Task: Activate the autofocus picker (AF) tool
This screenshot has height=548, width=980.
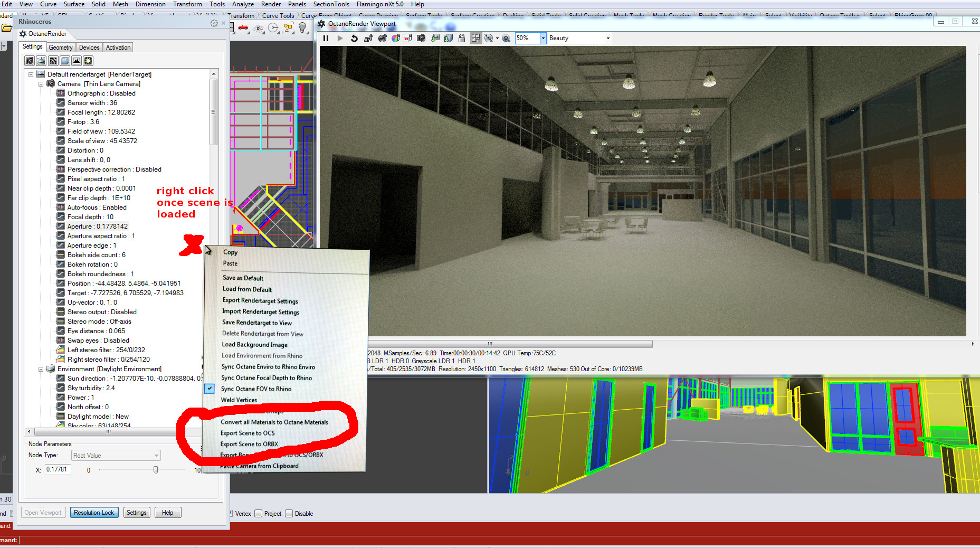Action: pos(368,38)
